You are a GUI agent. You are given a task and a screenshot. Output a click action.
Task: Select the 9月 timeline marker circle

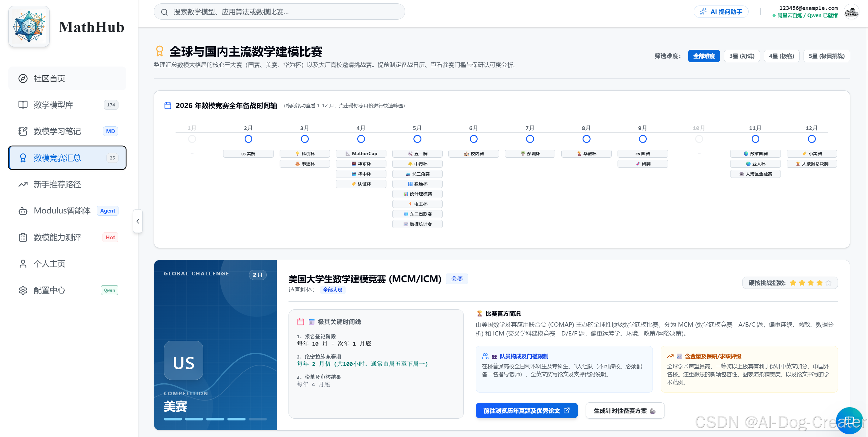tap(643, 139)
